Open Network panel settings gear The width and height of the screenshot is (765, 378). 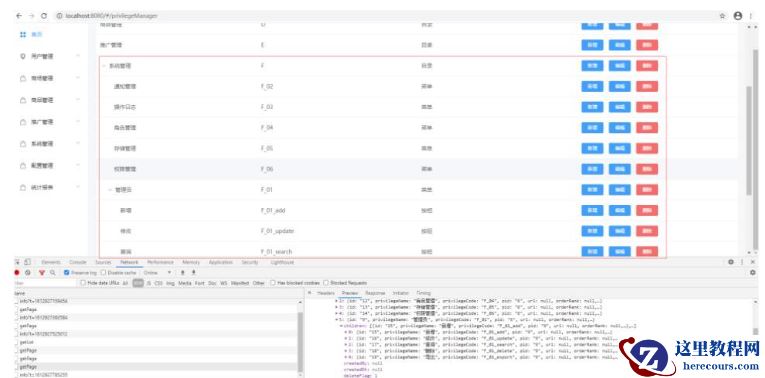pos(752,273)
